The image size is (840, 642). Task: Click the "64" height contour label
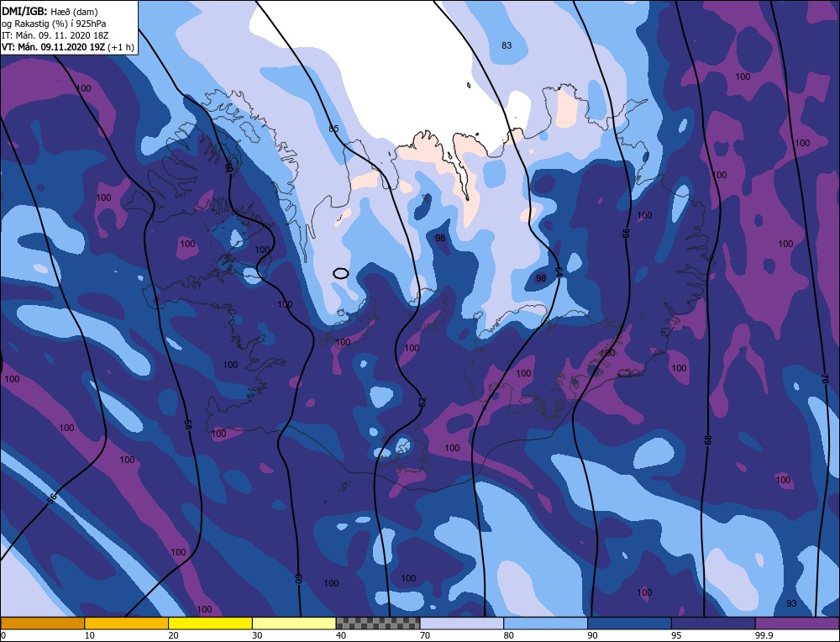coord(559,272)
